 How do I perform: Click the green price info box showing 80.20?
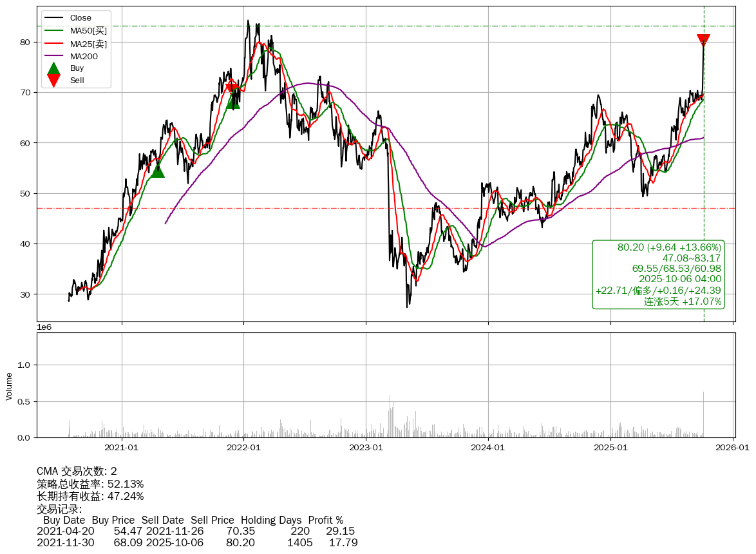tap(658, 274)
